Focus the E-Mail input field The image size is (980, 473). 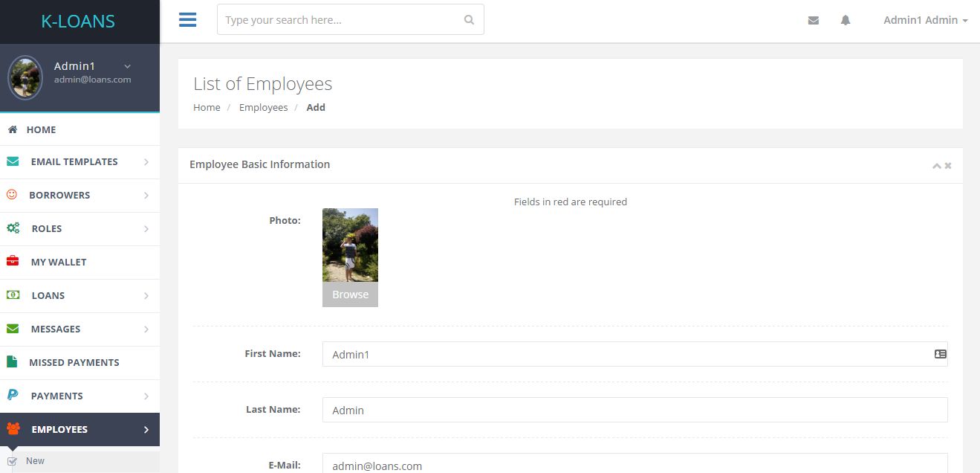[635, 463]
